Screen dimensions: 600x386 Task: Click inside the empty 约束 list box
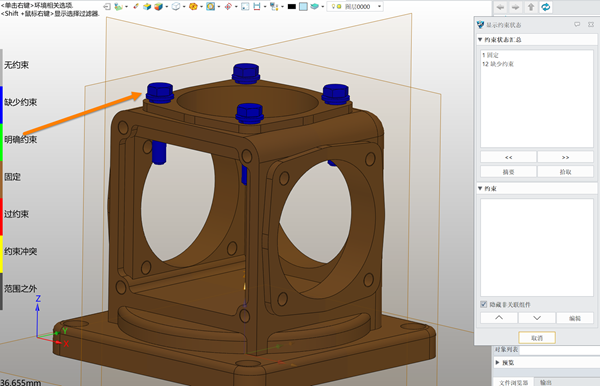click(x=537, y=247)
